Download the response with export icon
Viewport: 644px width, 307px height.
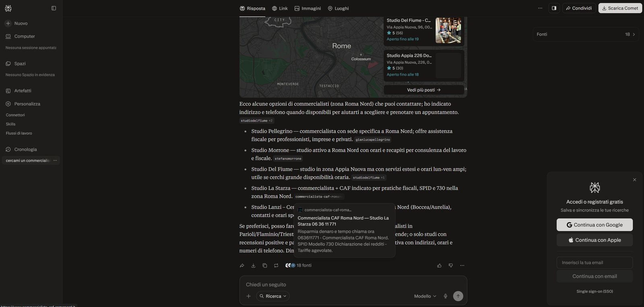coord(253,266)
